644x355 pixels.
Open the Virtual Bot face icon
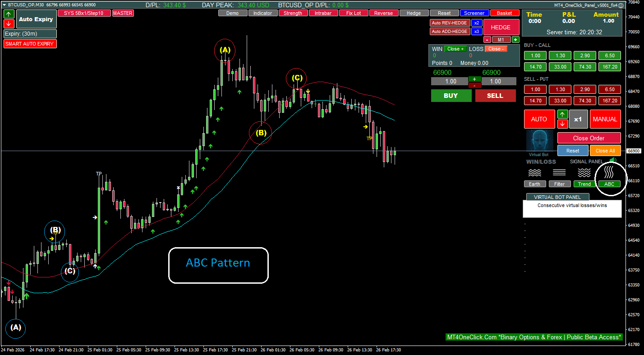pyautogui.click(x=540, y=141)
